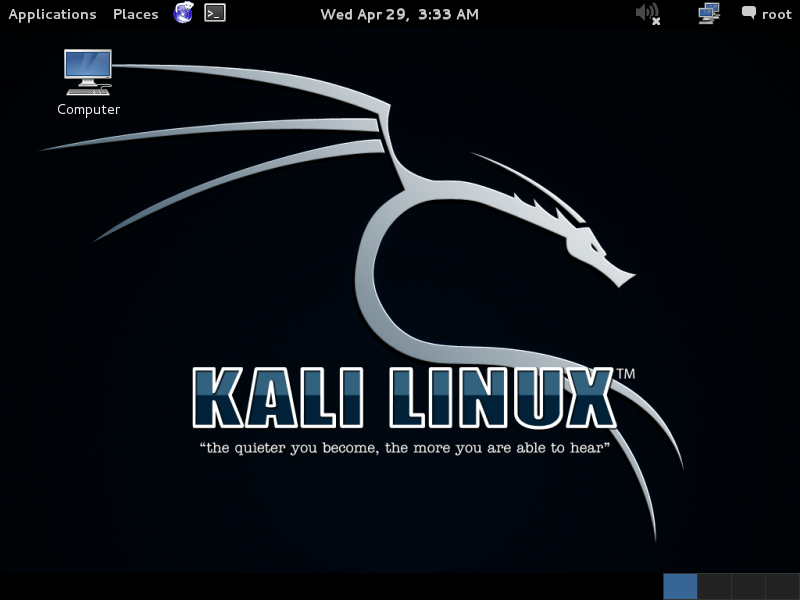
Task: Open the Terminal launcher in top panel
Action: coord(214,13)
